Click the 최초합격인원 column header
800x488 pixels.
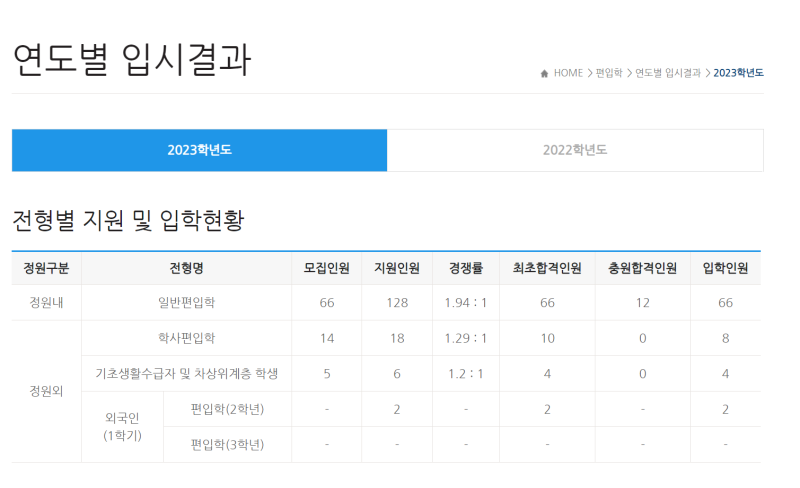pyautogui.click(x=547, y=268)
